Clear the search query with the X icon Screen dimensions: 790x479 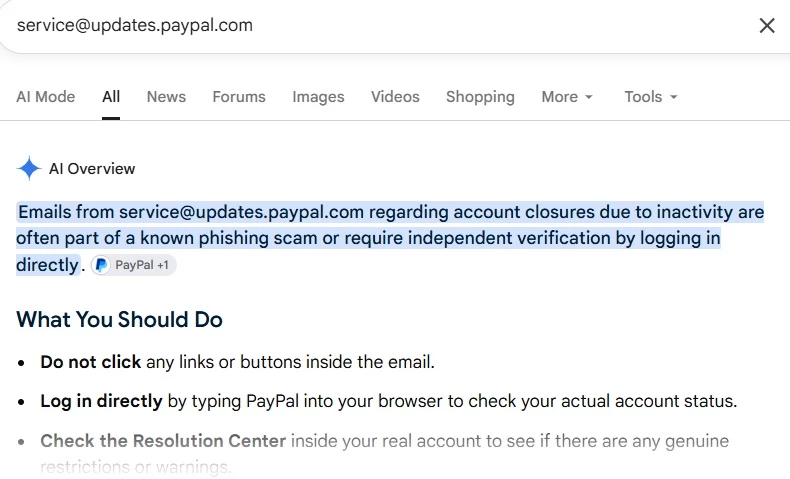767,25
